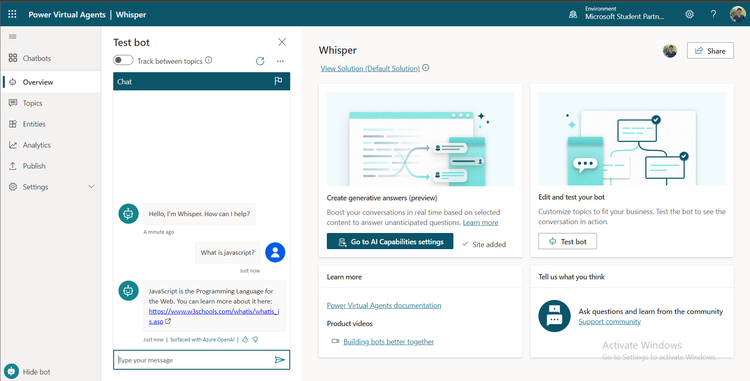750x381 pixels.
Task: Click the Test bot button in card
Action: [567, 241]
